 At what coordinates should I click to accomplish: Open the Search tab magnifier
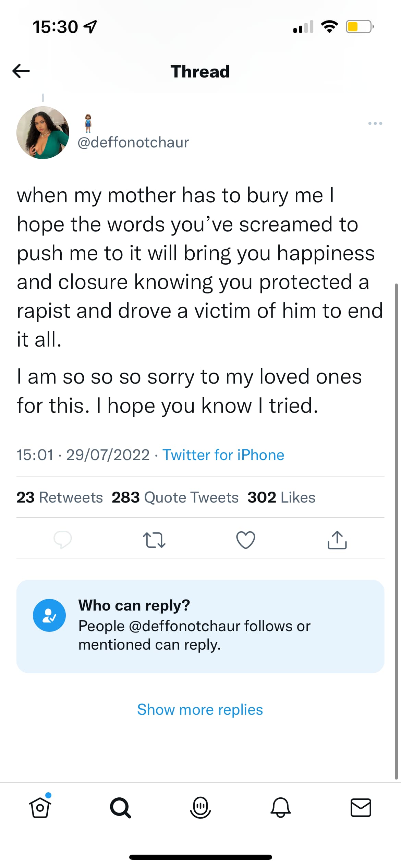click(x=120, y=808)
